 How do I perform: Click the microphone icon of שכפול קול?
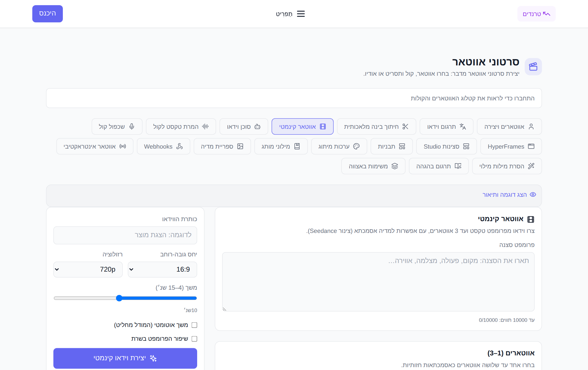pyautogui.click(x=132, y=126)
